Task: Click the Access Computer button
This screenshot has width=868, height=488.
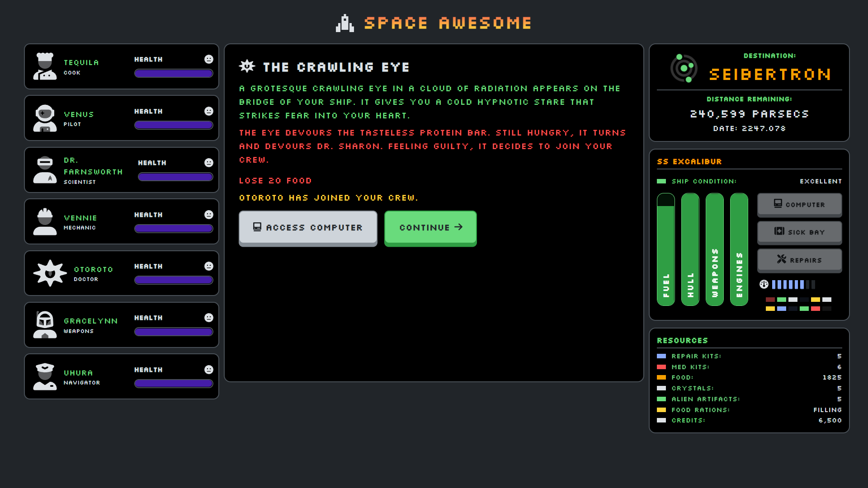Action: (308, 228)
